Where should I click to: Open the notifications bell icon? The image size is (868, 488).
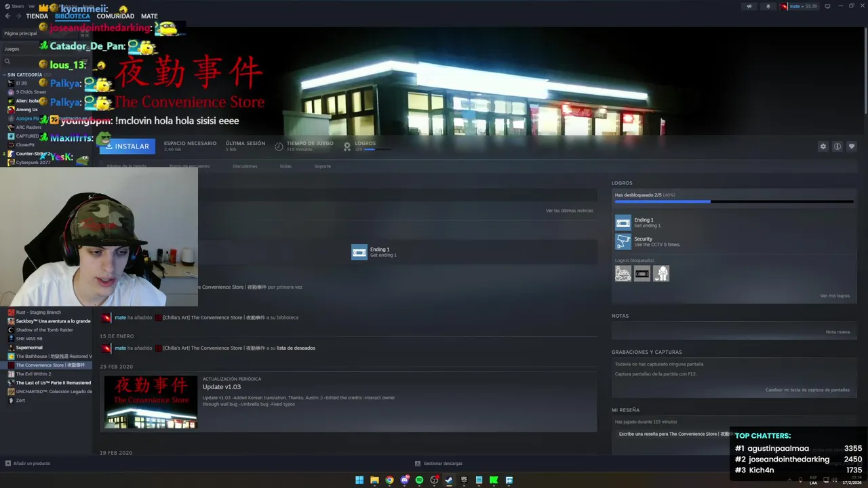(x=768, y=6)
